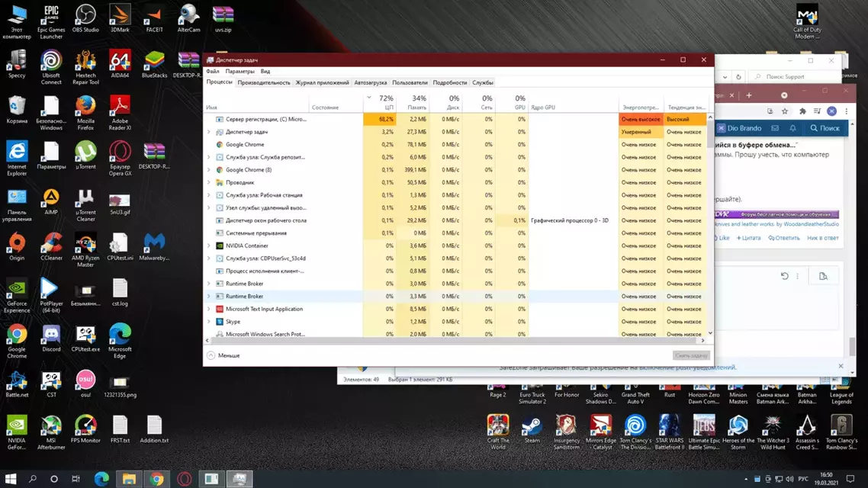Open new tab in Chrome window
Viewport: 868px width, 488px height.
[x=749, y=95]
